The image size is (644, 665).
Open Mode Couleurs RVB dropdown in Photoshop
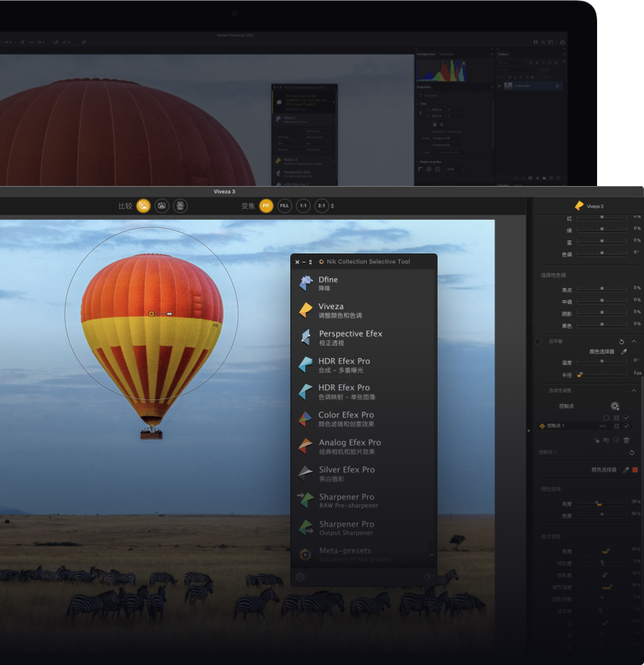[448, 138]
